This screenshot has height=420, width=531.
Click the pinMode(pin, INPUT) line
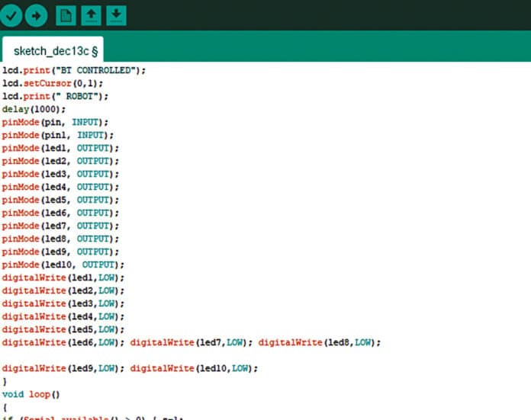[56, 122]
